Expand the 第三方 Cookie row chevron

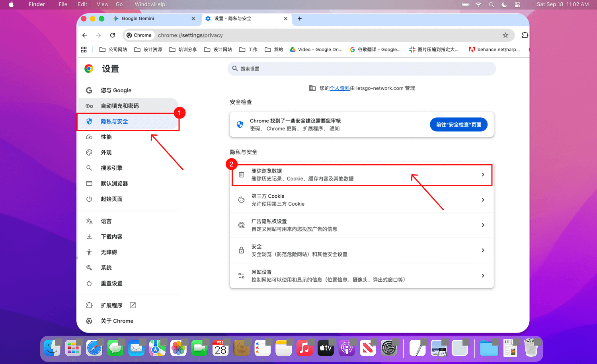[483, 200]
